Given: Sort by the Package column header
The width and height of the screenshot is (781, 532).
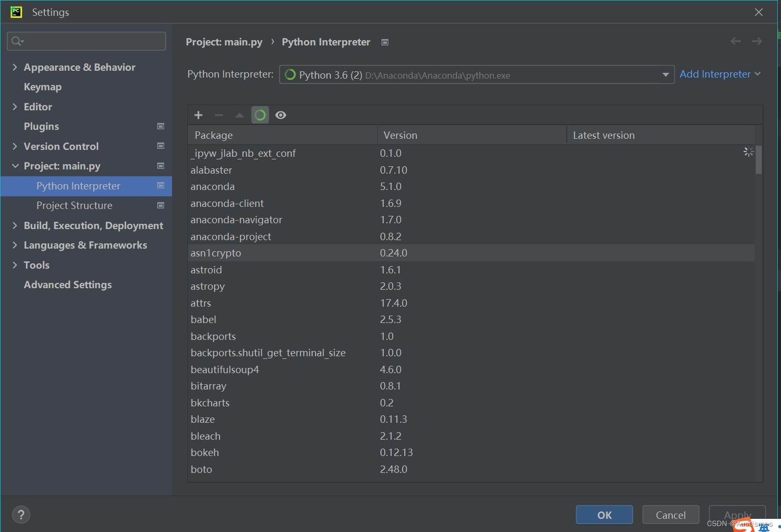Looking at the screenshot, I should (x=282, y=135).
